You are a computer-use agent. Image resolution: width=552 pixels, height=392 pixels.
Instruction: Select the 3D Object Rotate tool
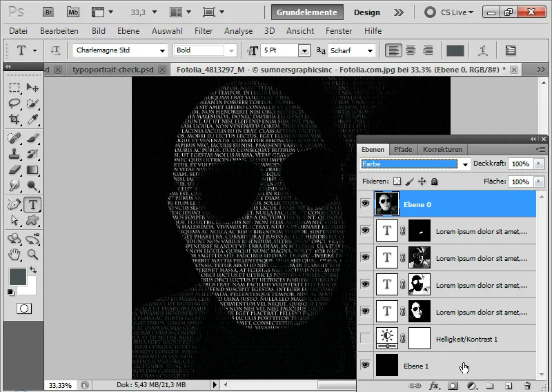[14, 239]
